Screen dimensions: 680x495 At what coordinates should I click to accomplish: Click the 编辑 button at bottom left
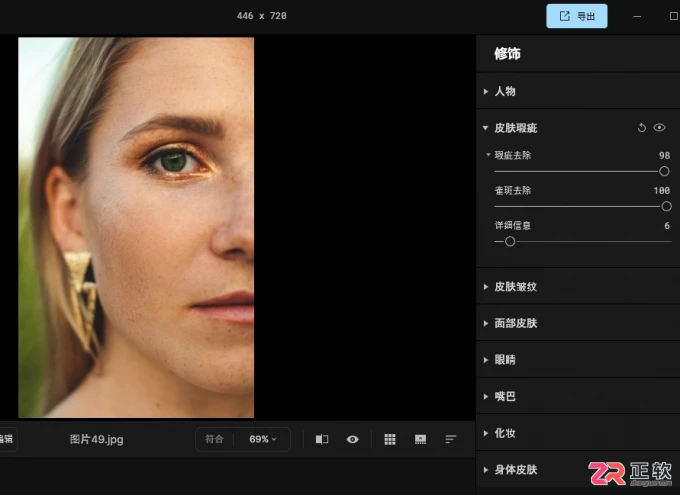pyautogui.click(x=7, y=439)
